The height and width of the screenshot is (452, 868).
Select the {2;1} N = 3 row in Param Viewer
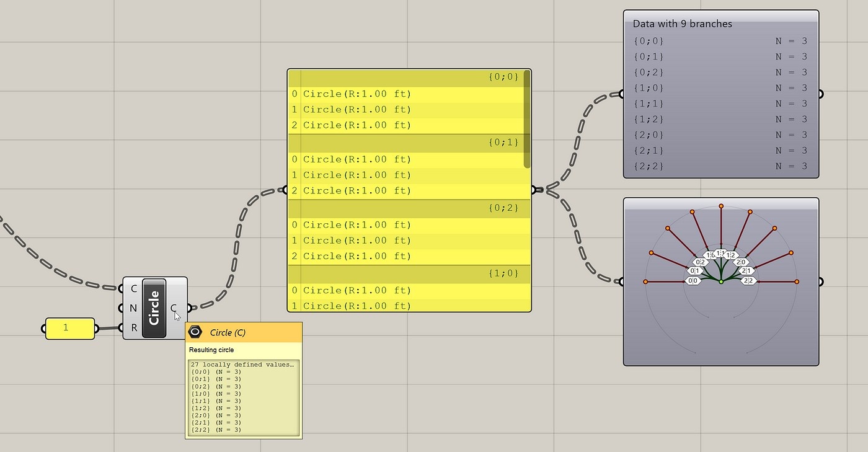pos(720,150)
